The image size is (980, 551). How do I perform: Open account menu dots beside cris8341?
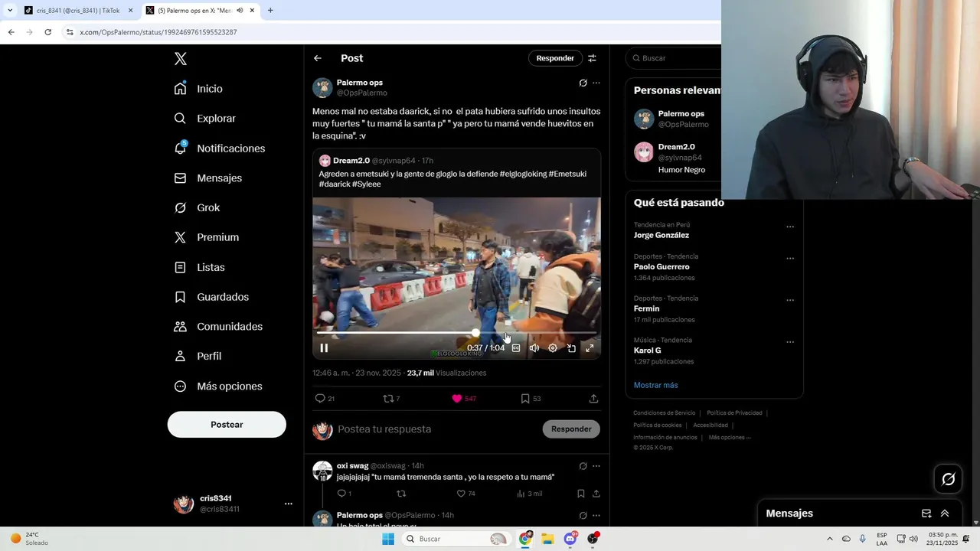click(x=289, y=504)
